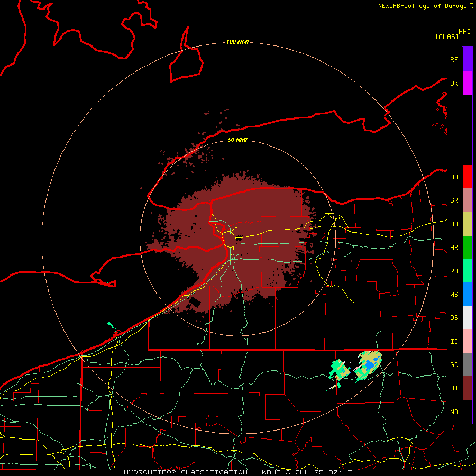Screen dimensions: 476x476
Task: Click the light green RA legend swatch
Action: pyautogui.click(x=467, y=271)
